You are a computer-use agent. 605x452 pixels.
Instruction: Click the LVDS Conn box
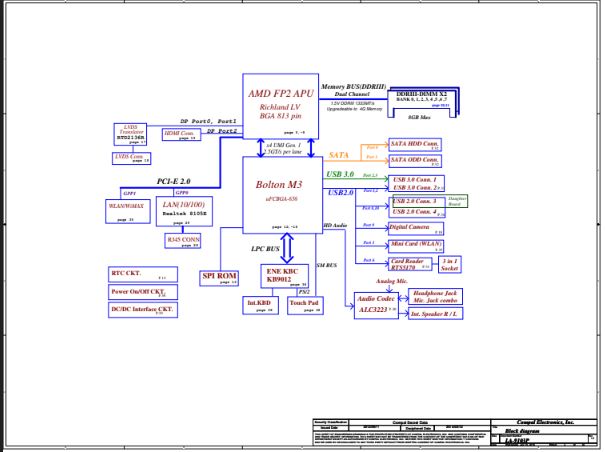pyautogui.click(x=131, y=158)
